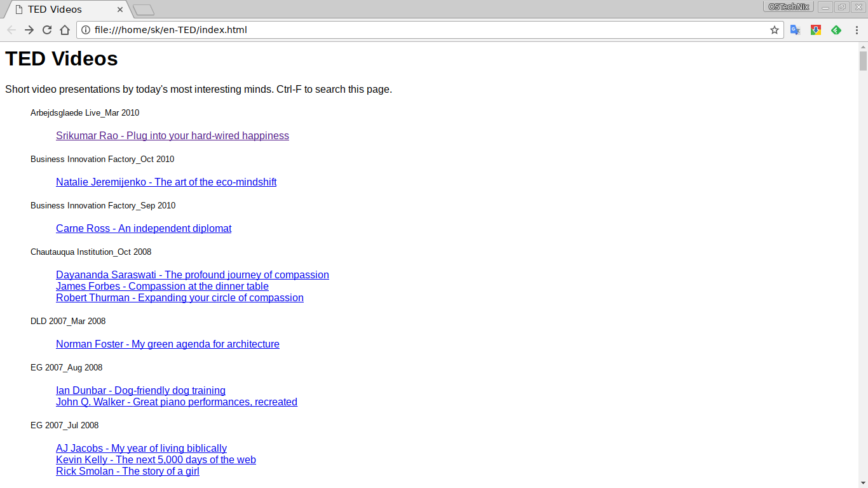This screenshot has width=868, height=488.
Task: Open Dayananda Saraswati compassion talk
Action: pyautogui.click(x=193, y=275)
